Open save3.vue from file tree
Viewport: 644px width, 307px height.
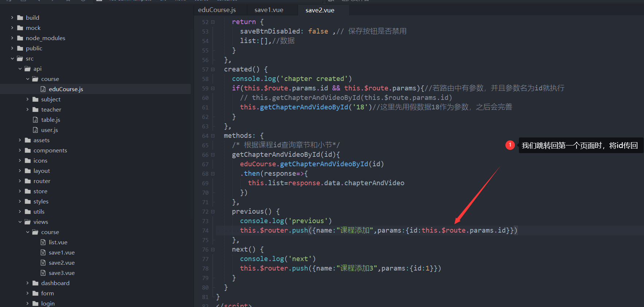tap(62, 273)
